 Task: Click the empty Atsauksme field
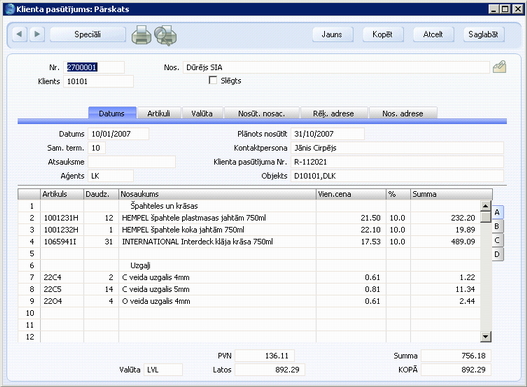click(132, 162)
